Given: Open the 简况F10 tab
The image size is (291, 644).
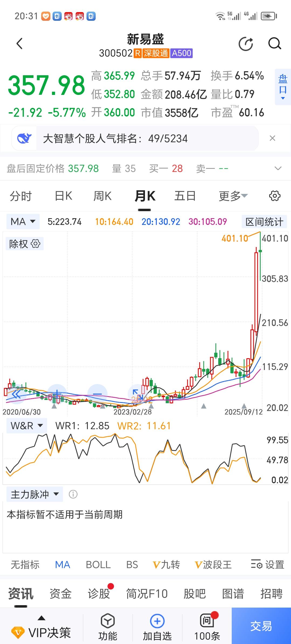Looking at the screenshot, I should pos(147,594).
